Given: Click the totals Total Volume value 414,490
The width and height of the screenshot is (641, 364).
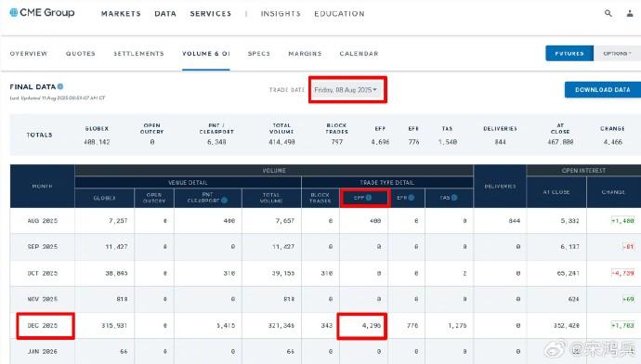Looking at the screenshot, I should 281,142.
